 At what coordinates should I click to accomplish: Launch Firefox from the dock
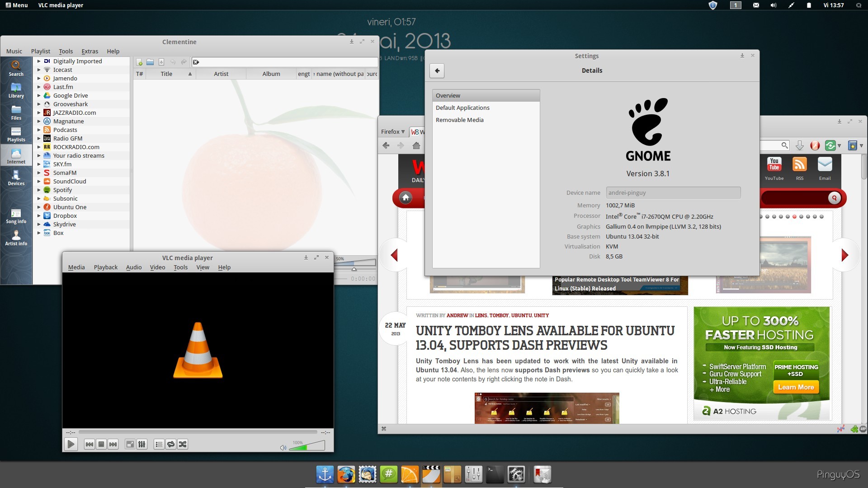pos(346,474)
